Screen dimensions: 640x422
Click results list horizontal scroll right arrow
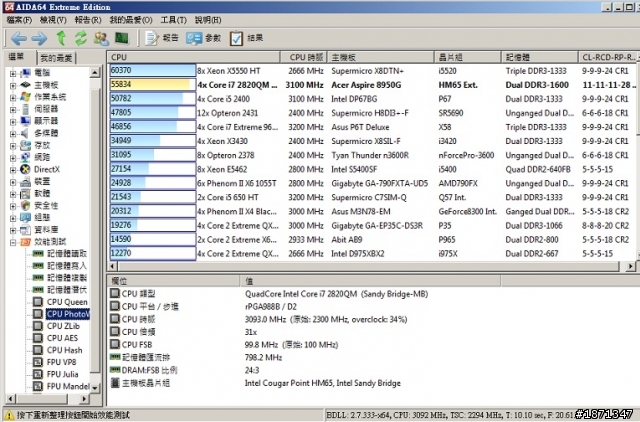click(631, 267)
